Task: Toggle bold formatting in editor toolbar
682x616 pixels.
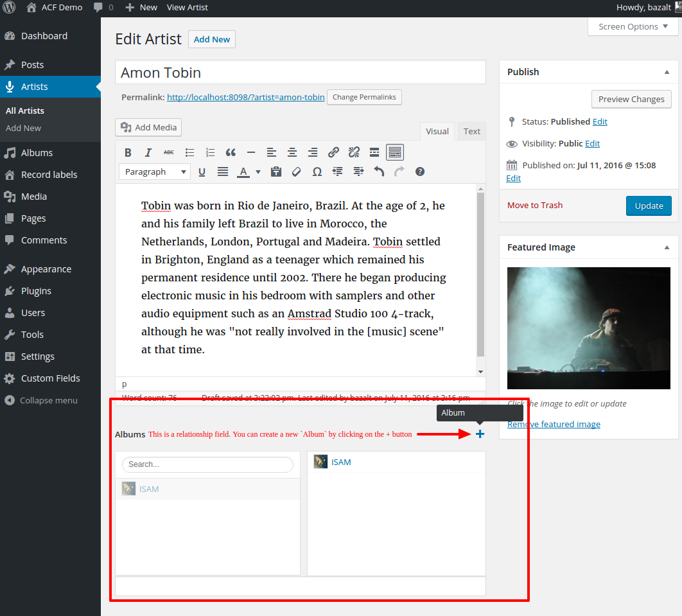Action: 128,153
